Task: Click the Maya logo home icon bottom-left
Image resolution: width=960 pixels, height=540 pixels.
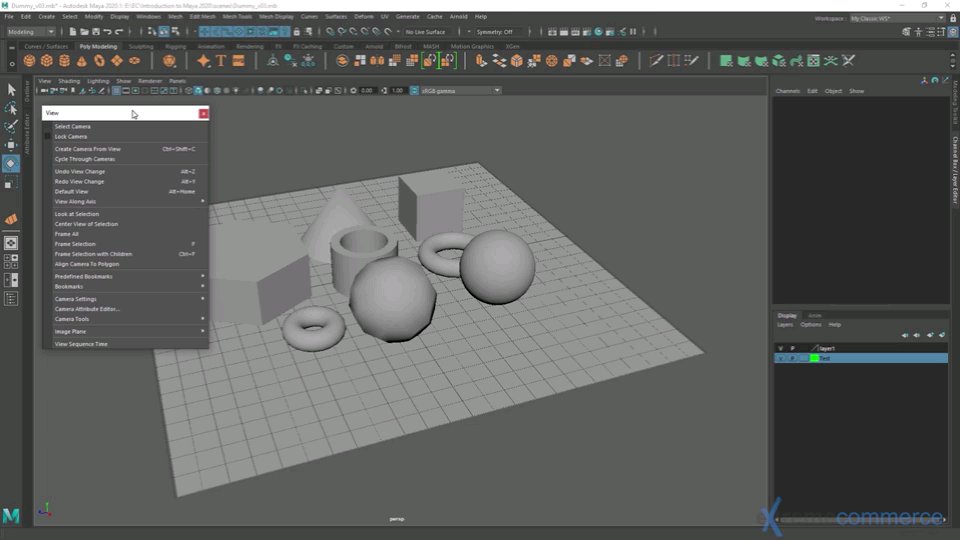Action: click(11, 516)
